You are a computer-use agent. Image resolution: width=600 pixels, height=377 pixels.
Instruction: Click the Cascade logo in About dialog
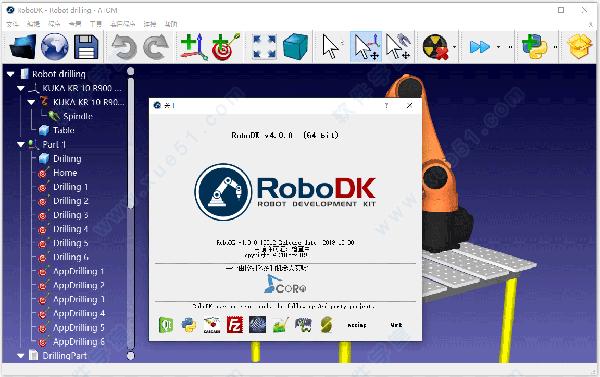point(212,325)
